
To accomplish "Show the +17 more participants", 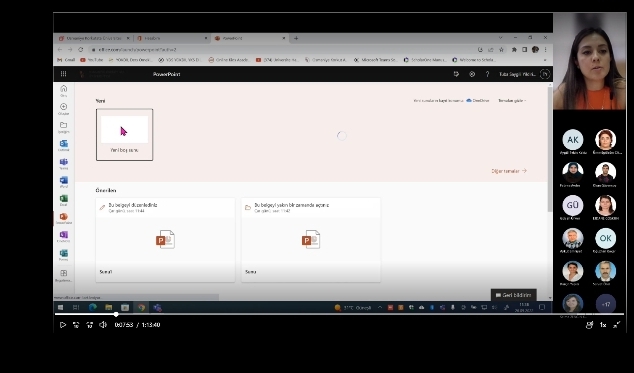I will click(x=606, y=304).
